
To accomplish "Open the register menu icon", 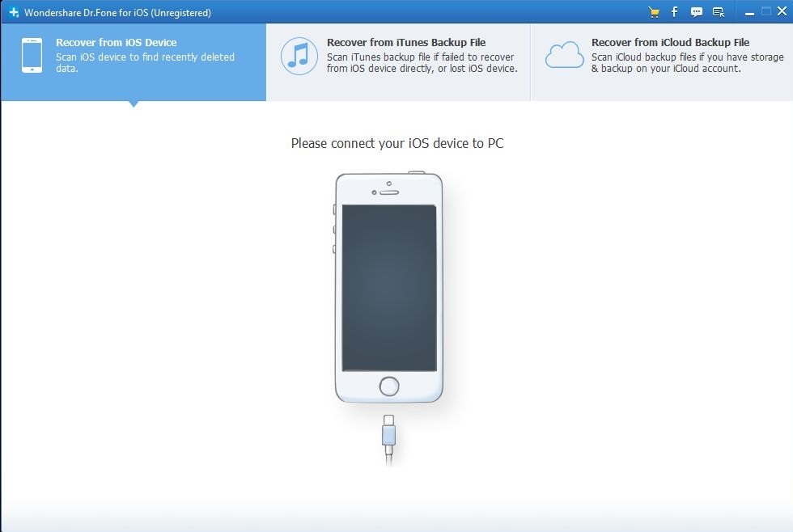I will pos(719,13).
